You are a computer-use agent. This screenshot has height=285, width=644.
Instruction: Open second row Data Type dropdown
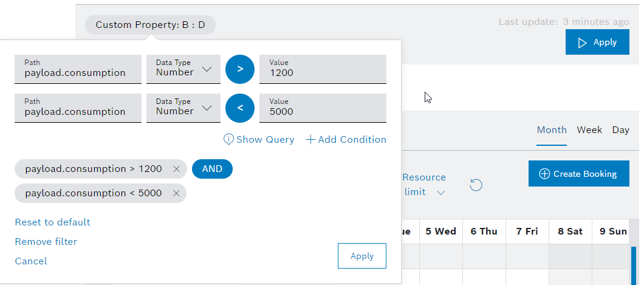183,108
